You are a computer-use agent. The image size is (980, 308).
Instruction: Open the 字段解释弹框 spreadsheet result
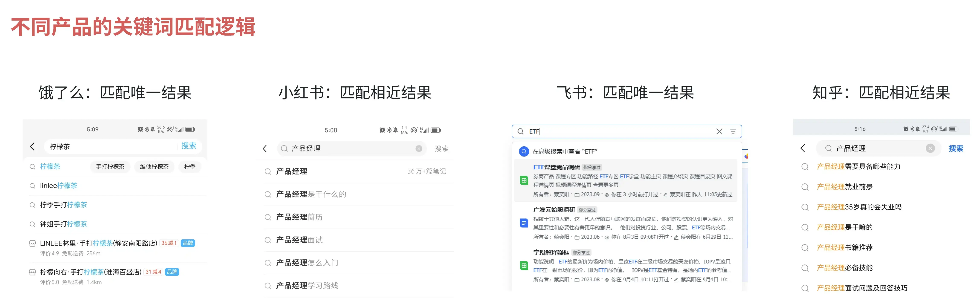point(551,252)
